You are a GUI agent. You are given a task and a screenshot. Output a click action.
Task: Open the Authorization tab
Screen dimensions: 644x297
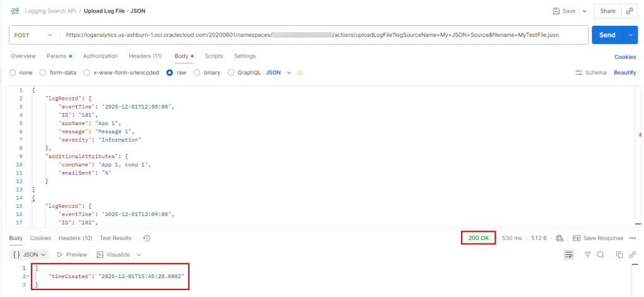[100, 57]
